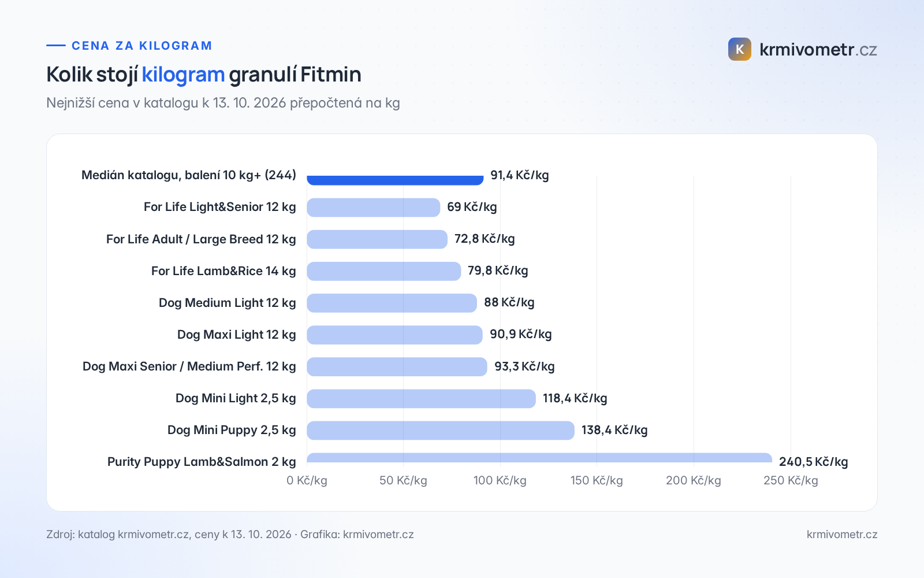Click the '72,8 Kč/kg' value
This screenshot has width=924, height=578.
tap(485, 239)
